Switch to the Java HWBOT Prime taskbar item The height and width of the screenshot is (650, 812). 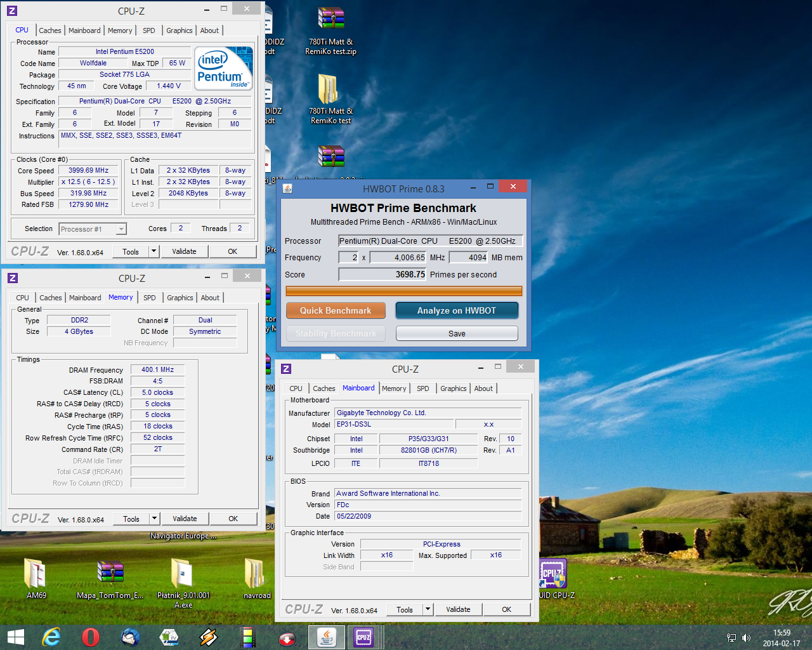pos(327,637)
